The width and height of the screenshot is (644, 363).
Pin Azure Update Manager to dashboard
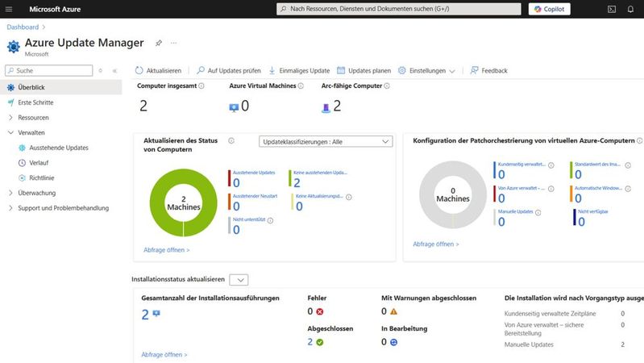tap(159, 43)
